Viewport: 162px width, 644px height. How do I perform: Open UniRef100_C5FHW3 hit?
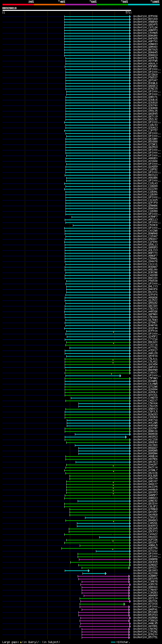[x=145, y=378]
